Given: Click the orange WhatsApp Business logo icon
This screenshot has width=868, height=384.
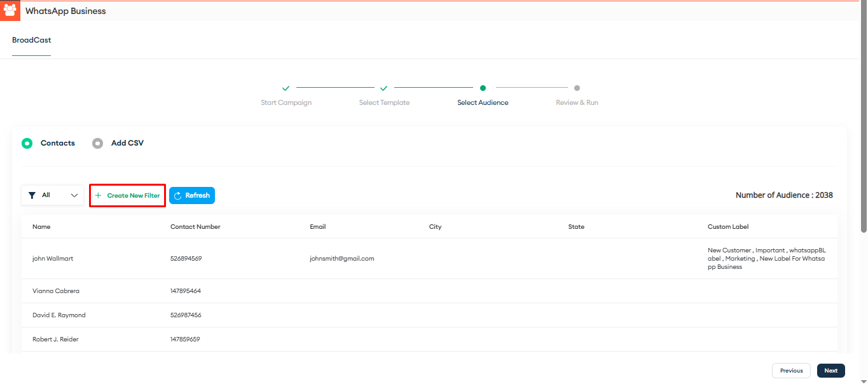Looking at the screenshot, I should (x=10, y=11).
